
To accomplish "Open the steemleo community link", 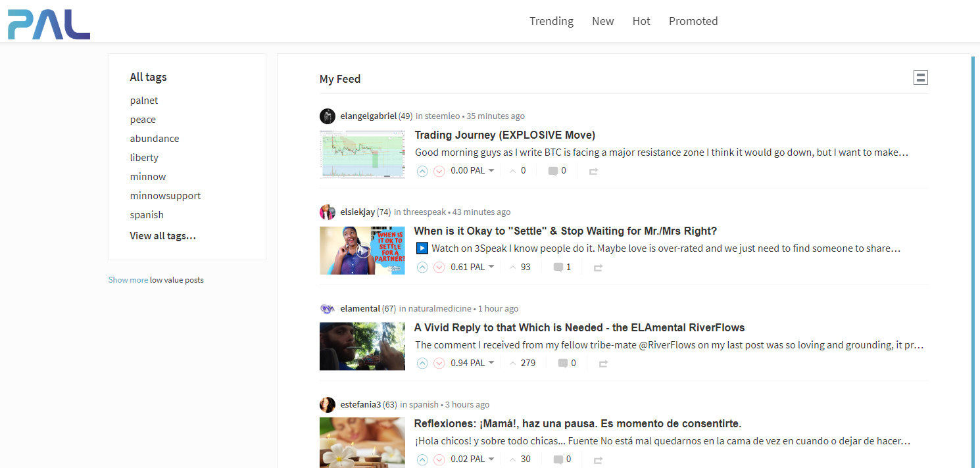I will 443,116.
